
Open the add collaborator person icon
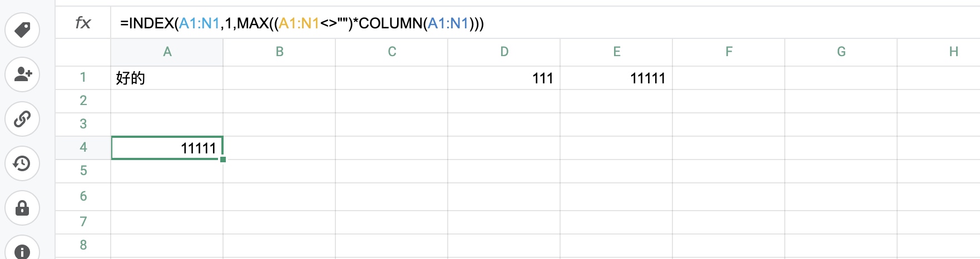pos(22,74)
